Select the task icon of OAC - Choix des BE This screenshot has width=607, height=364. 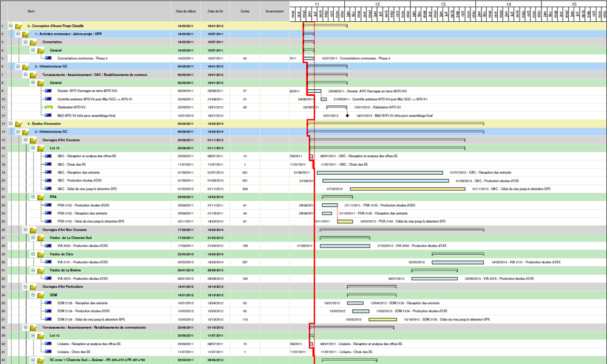49,164
